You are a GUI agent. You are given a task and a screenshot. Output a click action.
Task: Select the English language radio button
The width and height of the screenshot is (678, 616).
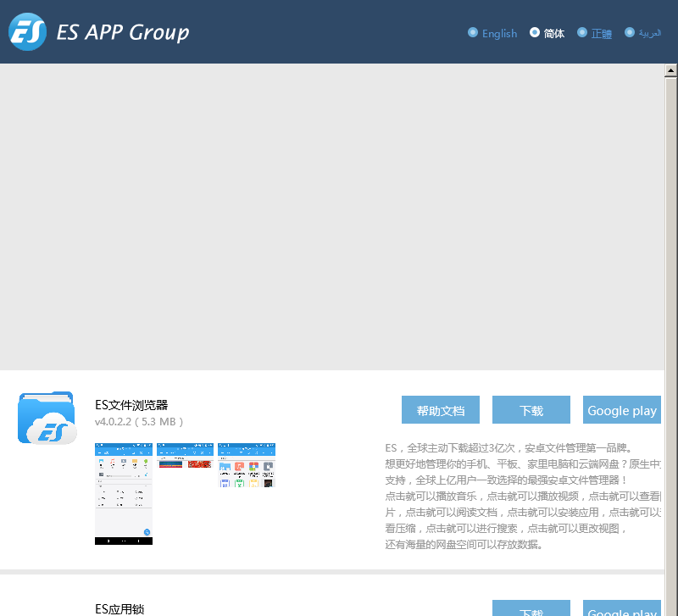click(x=473, y=32)
